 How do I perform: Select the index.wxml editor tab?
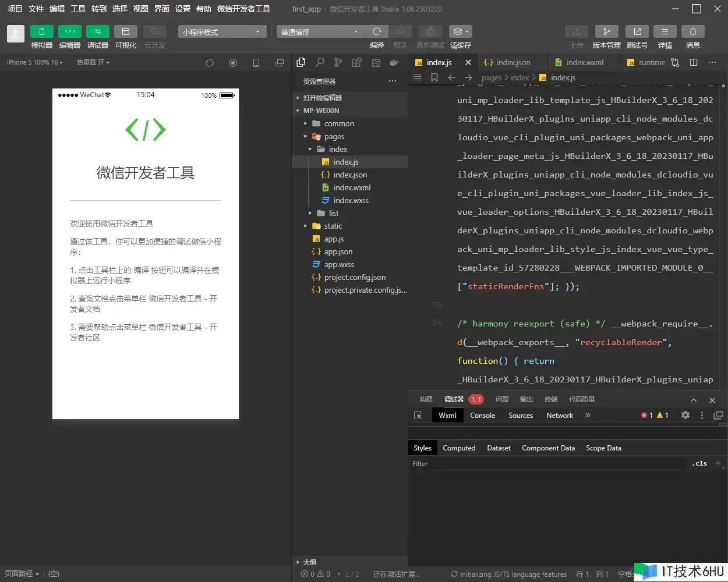click(584, 63)
